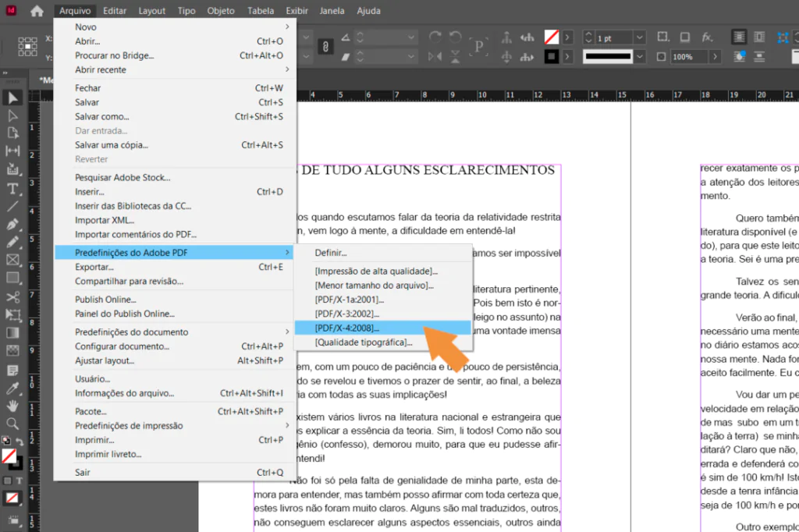
Task: Click the reference point locator grid
Action: (27, 46)
